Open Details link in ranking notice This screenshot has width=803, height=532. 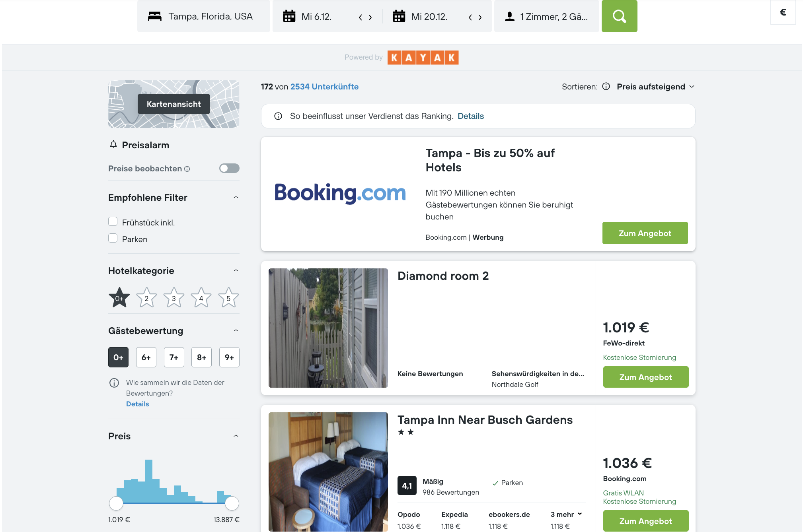(471, 116)
